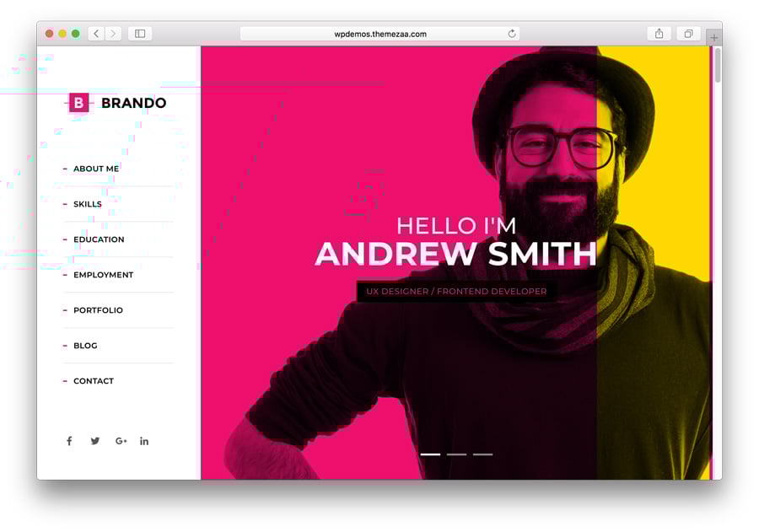The width and height of the screenshot is (759, 532).
Task: Select the Twitter icon in the sidebar
Action: [x=94, y=440]
